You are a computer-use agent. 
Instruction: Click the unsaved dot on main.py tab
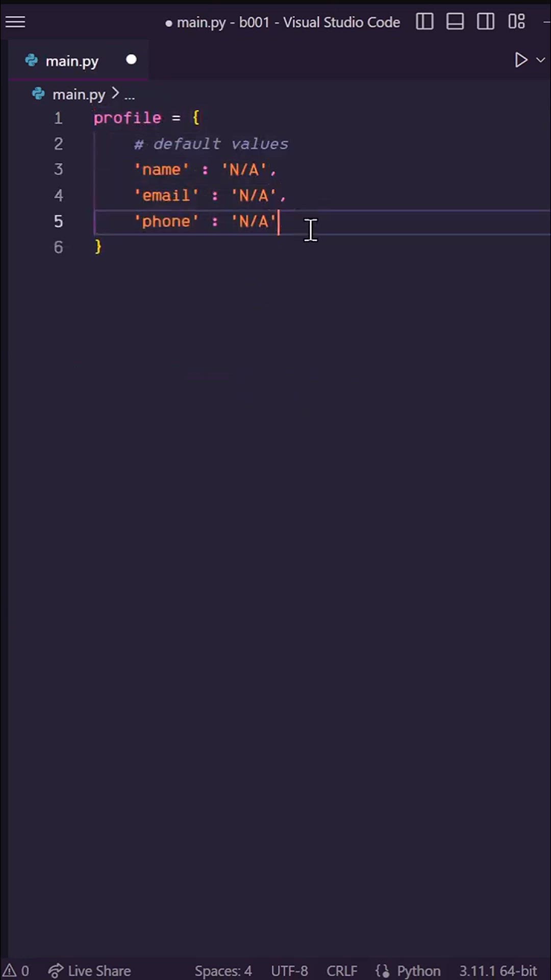pyautogui.click(x=131, y=60)
